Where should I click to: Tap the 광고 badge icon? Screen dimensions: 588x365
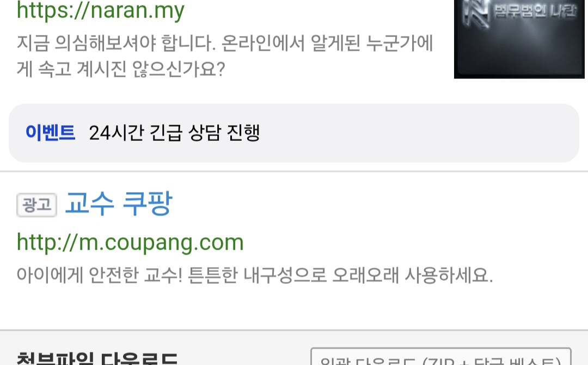point(37,205)
